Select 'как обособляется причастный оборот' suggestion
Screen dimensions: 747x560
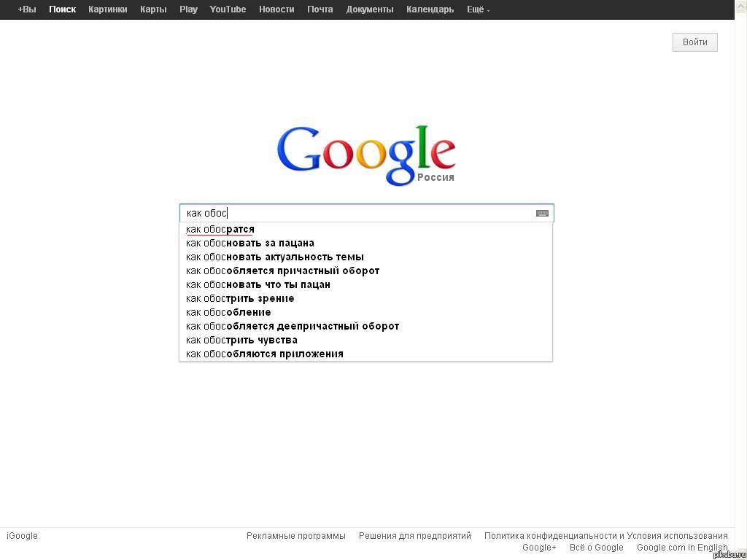coord(366,271)
